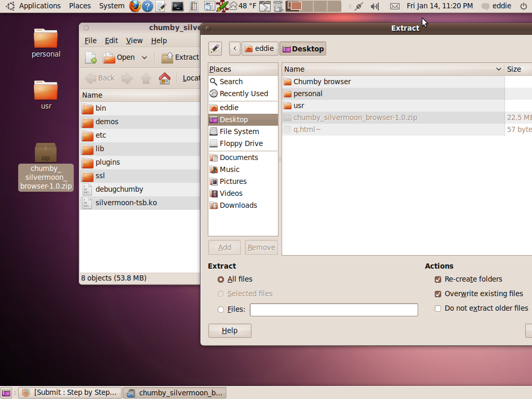Select chumby_silvermoon zip file on desktop
Image resolution: width=532 pixels, height=399 pixels.
click(x=46, y=167)
